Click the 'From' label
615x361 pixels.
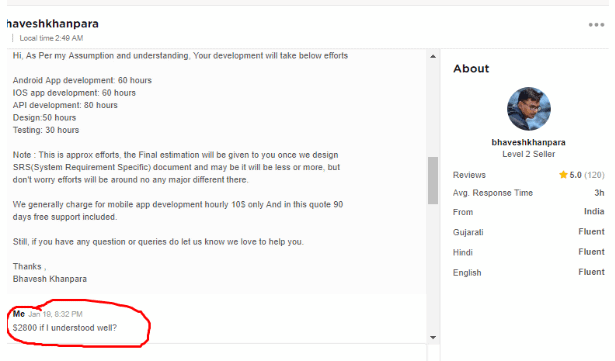click(x=463, y=212)
